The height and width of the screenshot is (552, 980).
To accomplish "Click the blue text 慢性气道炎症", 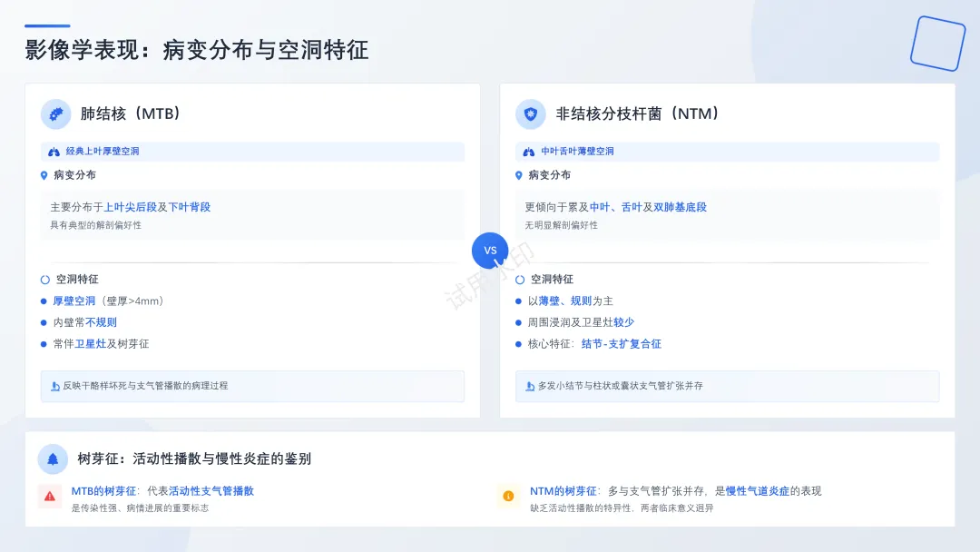I will click(758, 491).
